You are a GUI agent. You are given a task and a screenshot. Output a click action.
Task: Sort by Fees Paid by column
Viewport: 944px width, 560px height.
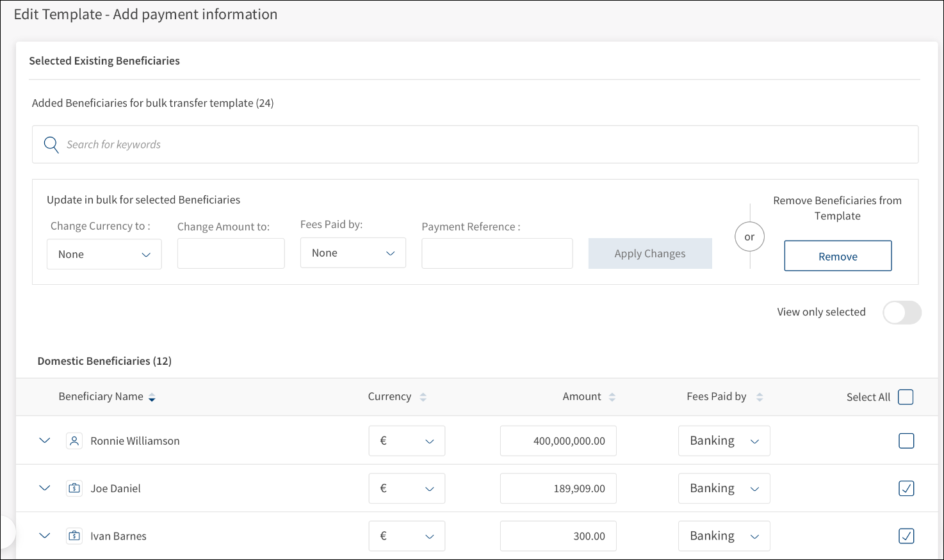[759, 397]
